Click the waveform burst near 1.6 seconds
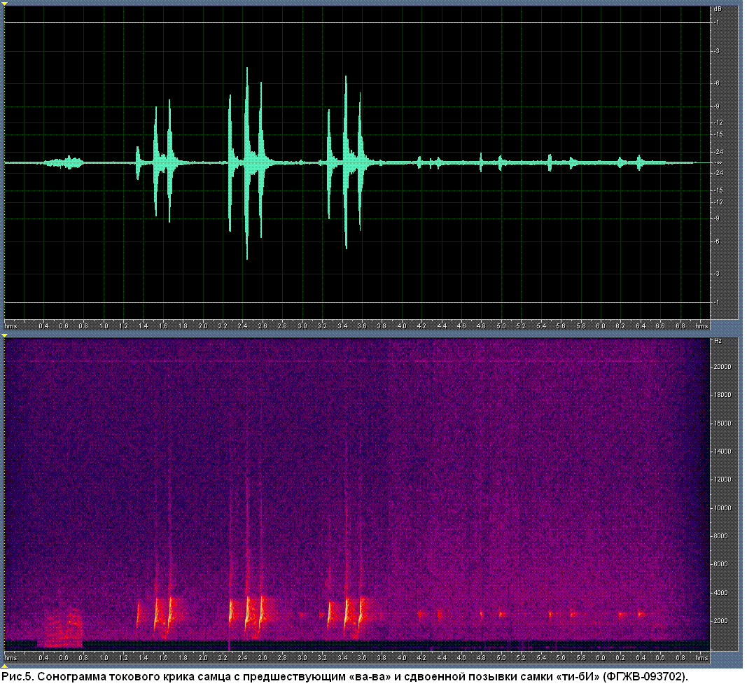 [x=162, y=163]
